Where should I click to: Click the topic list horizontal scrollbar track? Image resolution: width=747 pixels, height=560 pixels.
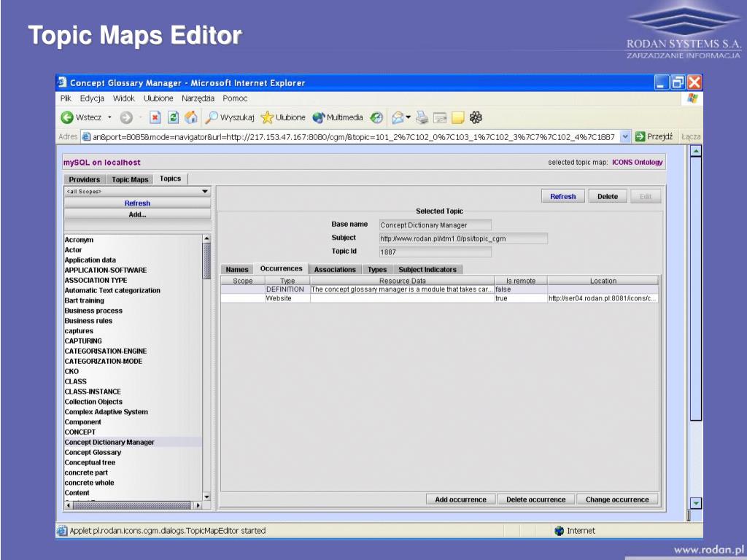[133, 505]
